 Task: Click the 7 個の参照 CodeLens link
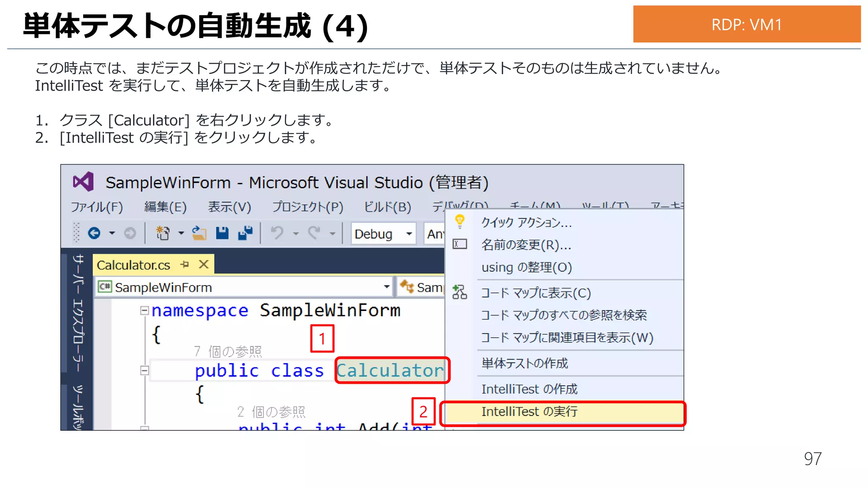click(x=228, y=351)
